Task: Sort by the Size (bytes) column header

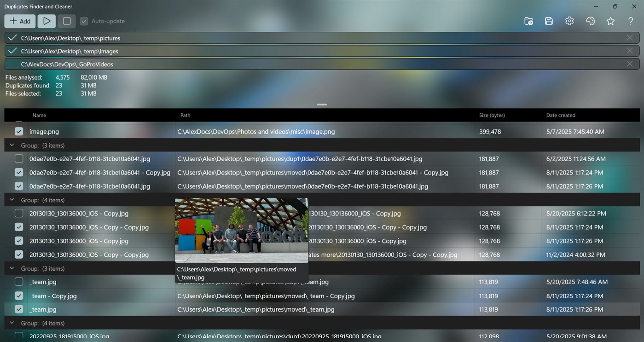Action: (492, 115)
